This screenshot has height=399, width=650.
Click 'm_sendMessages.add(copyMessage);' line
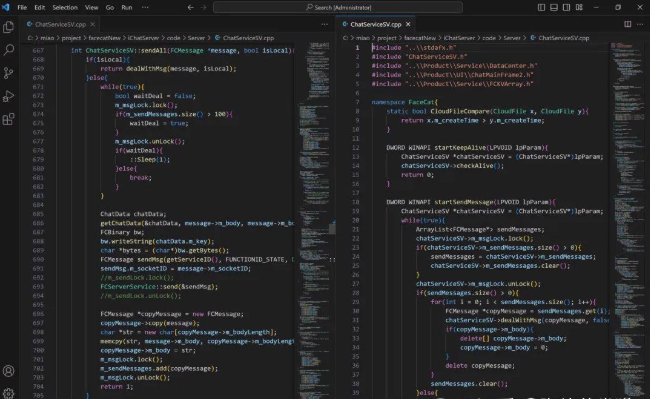point(159,368)
